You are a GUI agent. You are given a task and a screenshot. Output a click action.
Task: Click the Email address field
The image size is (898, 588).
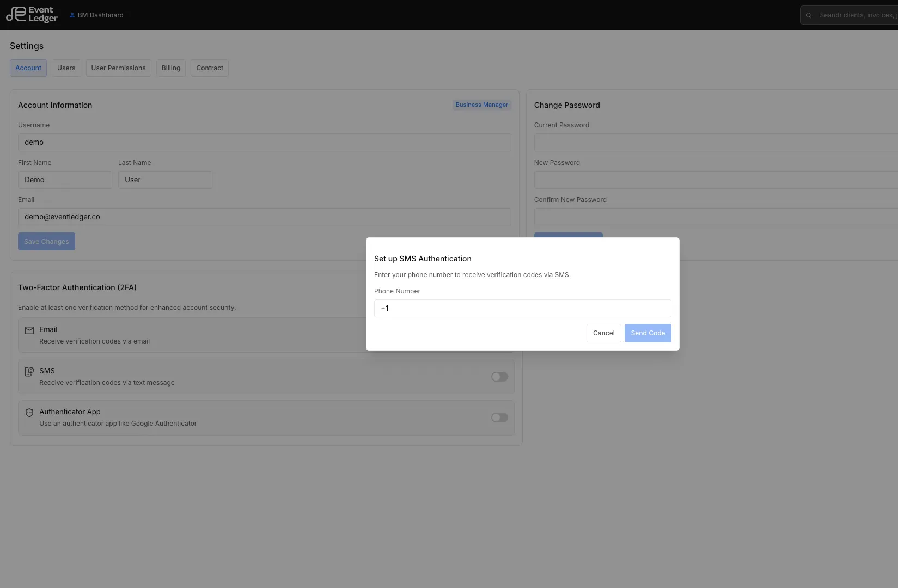click(x=265, y=217)
